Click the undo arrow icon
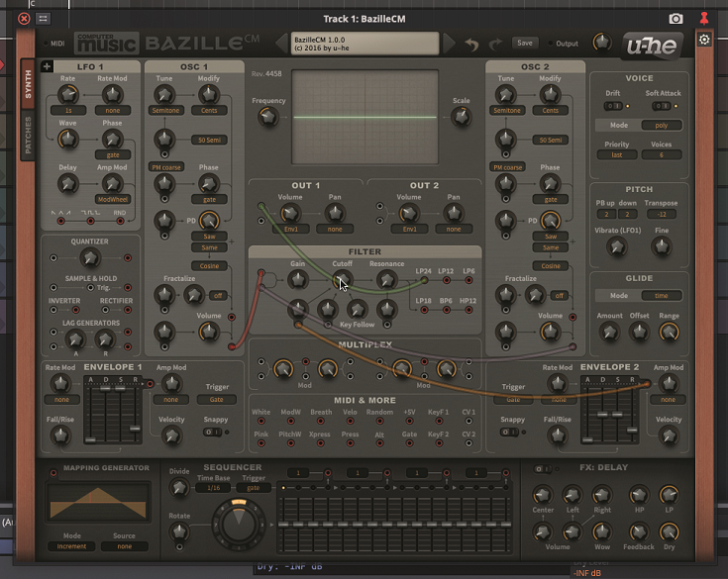728x579 pixels. [x=471, y=45]
